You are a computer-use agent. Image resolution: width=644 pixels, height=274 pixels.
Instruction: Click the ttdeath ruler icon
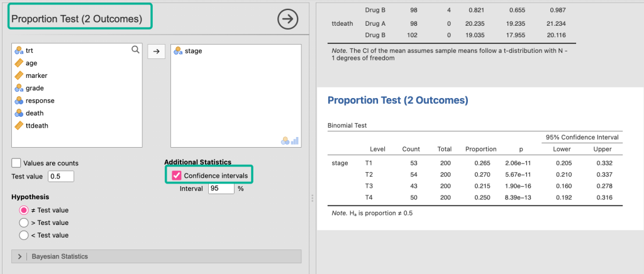[x=19, y=126]
